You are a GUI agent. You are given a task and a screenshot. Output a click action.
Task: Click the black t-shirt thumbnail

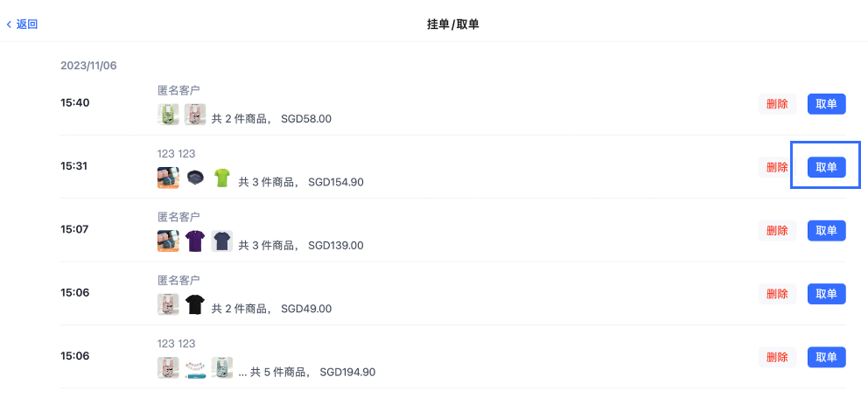click(x=195, y=304)
